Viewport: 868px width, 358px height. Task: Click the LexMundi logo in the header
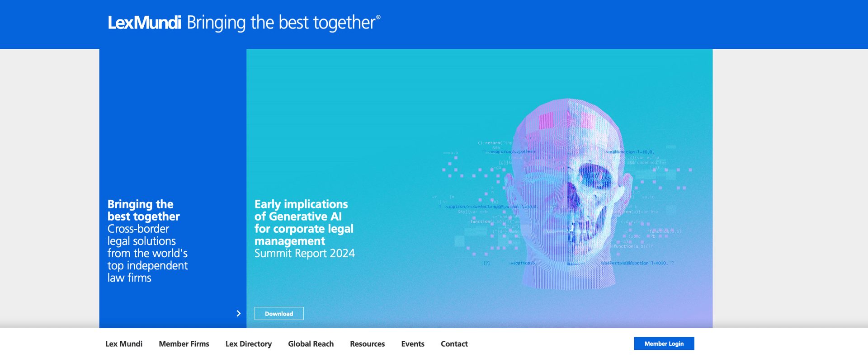click(144, 23)
